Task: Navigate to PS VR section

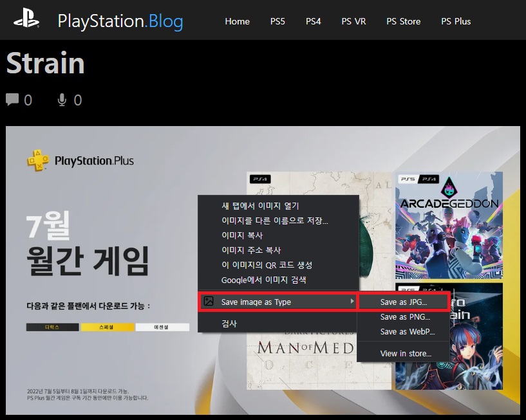Action: [353, 21]
